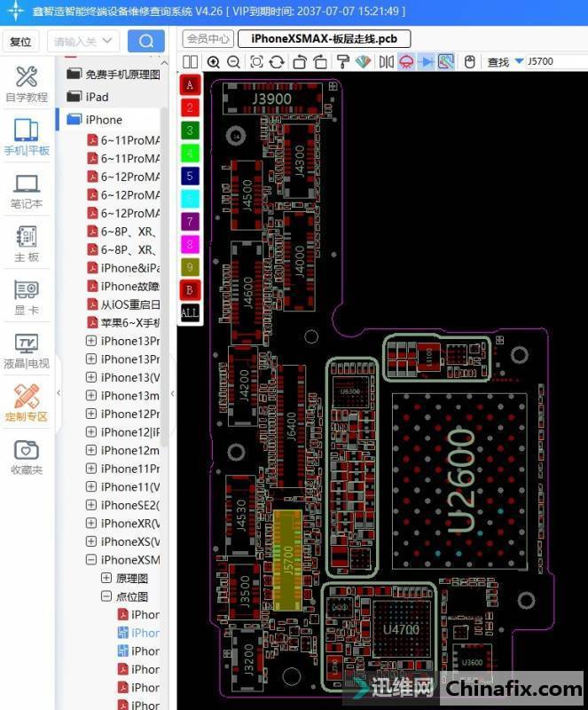Toggle layer A visibility button

click(190, 84)
